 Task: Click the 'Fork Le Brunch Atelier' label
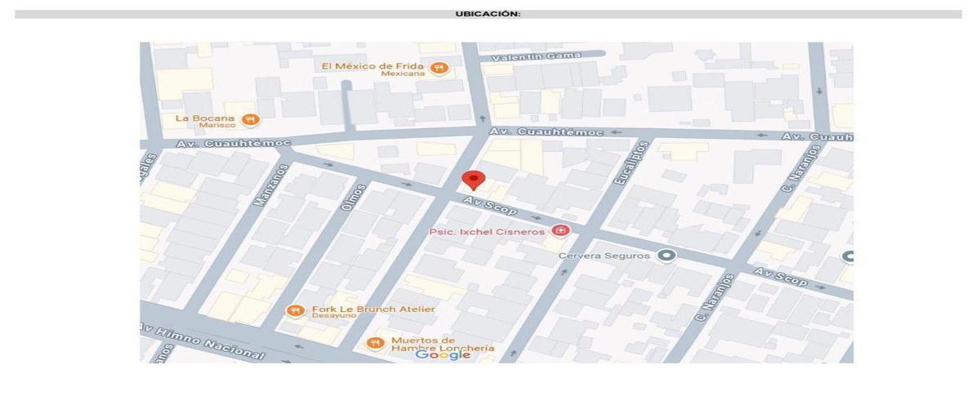pyautogui.click(x=373, y=309)
